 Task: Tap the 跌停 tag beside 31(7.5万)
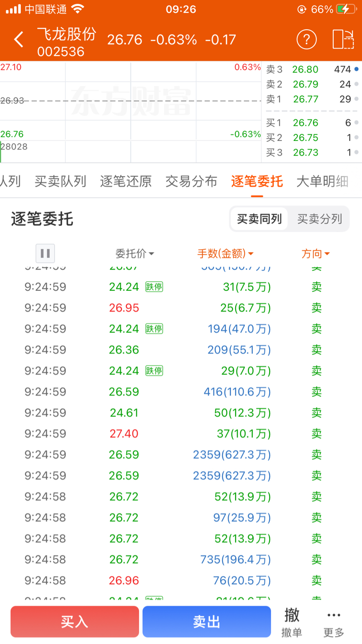(x=154, y=287)
